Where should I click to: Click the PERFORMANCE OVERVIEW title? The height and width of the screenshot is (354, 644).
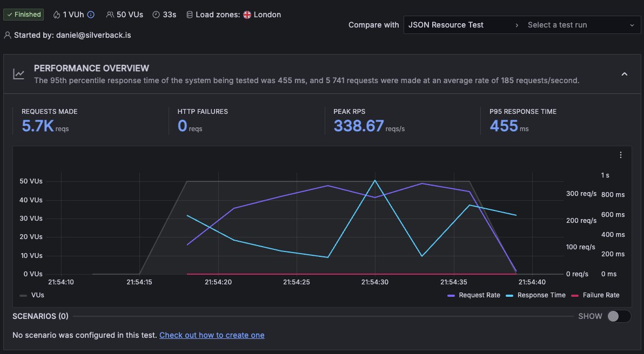click(92, 69)
